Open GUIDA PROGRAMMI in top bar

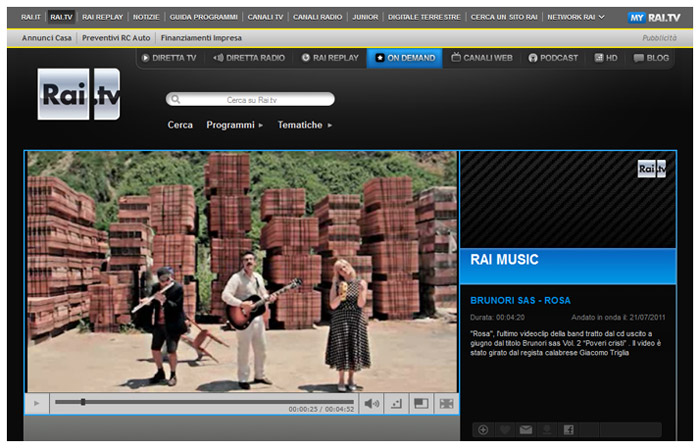[x=204, y=17]
